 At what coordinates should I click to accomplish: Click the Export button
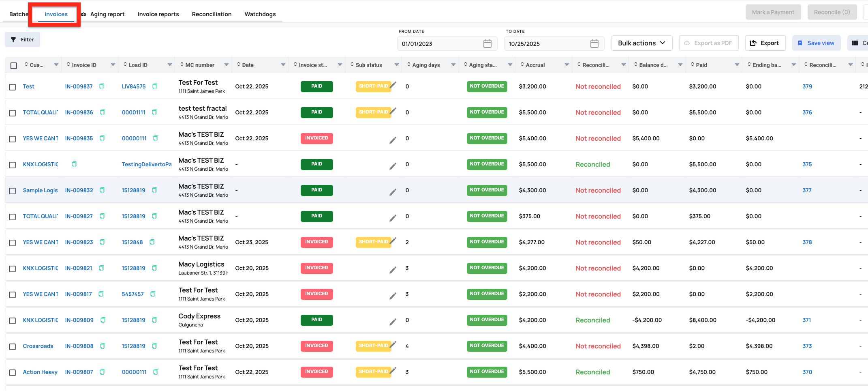click(x=765, y=43)
